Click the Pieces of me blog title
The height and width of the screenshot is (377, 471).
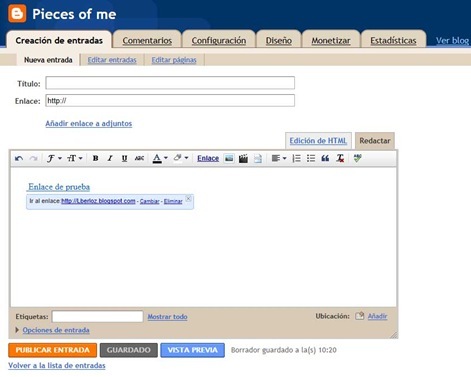pyautogui.click(x=74, y=14)
